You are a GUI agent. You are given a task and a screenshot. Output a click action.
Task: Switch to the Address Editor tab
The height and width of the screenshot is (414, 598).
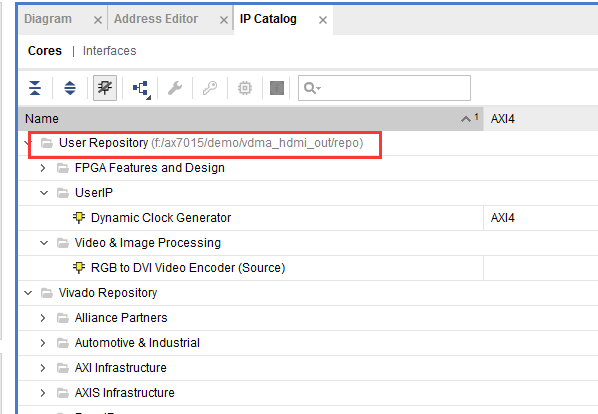tap(156, 19)
